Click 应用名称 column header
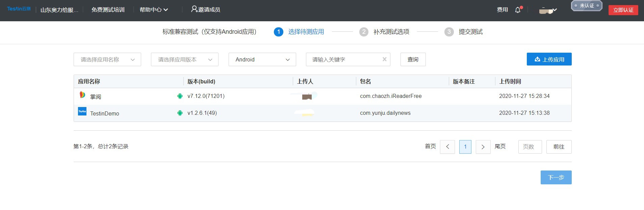The height and width of the screenshot is (210, 644). point(89,81)
